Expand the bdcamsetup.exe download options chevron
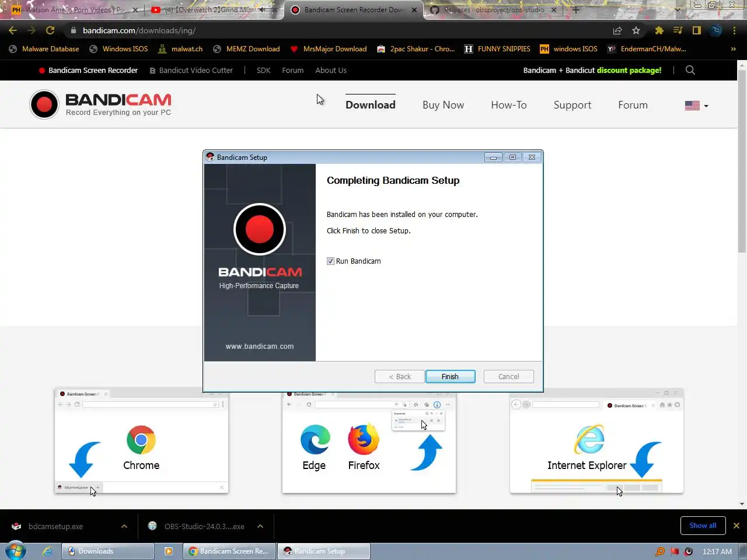This screenshot has height=560, width=747. click(124, 526)
